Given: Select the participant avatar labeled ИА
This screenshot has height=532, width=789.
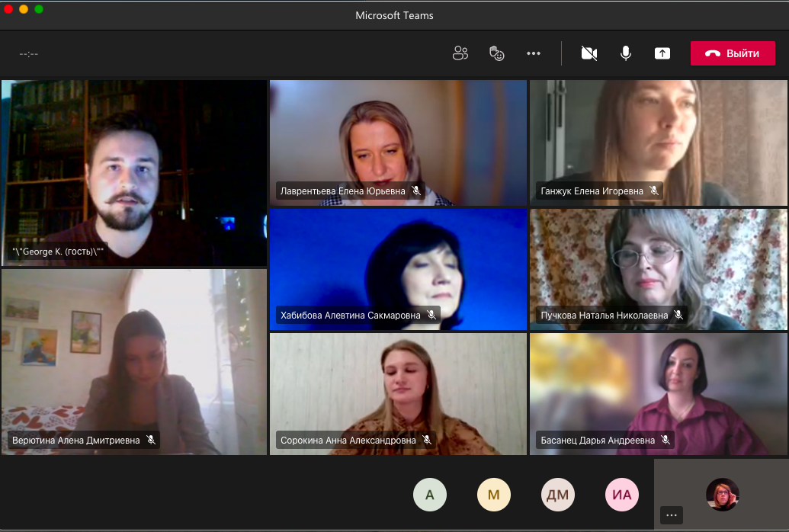Looking at the screenshot, I should [622, 495].
